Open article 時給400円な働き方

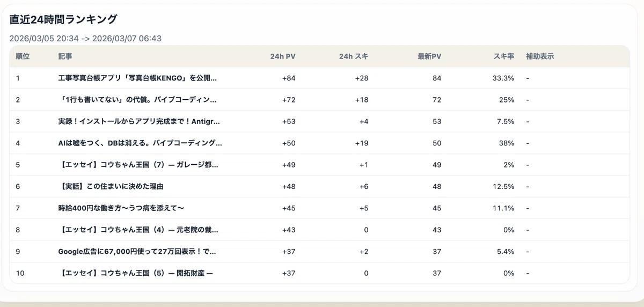121,208
